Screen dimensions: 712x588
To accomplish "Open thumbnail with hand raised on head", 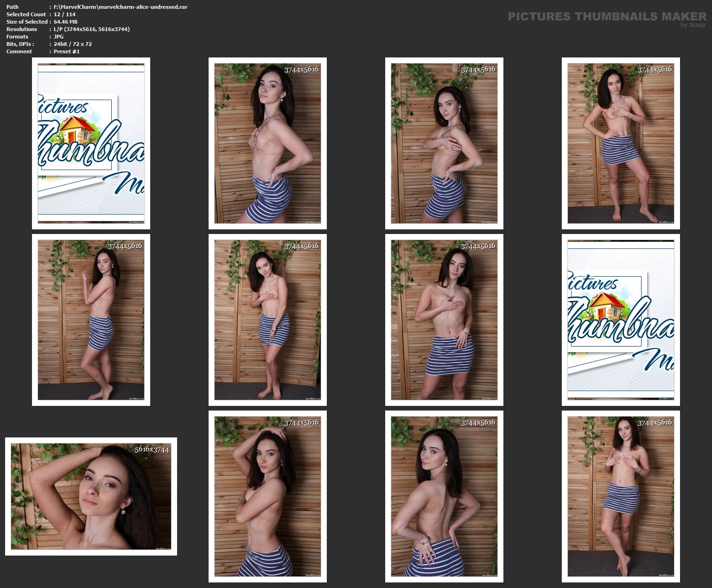I will tap(267, 496).
